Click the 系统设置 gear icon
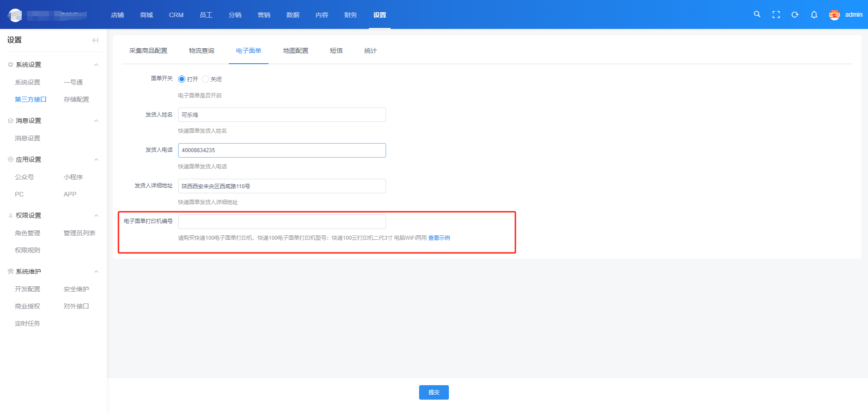The width and height of the screenshot is (868, 415). (x=10, y=65)
